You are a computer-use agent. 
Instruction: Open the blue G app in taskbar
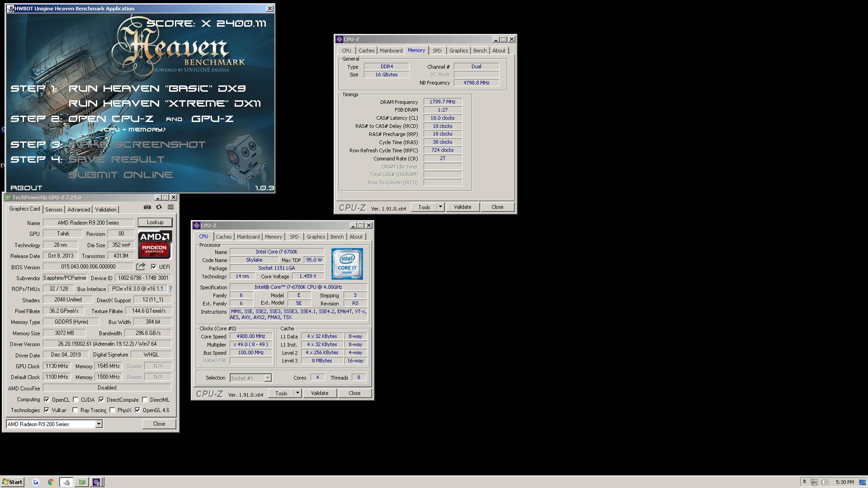36,482
